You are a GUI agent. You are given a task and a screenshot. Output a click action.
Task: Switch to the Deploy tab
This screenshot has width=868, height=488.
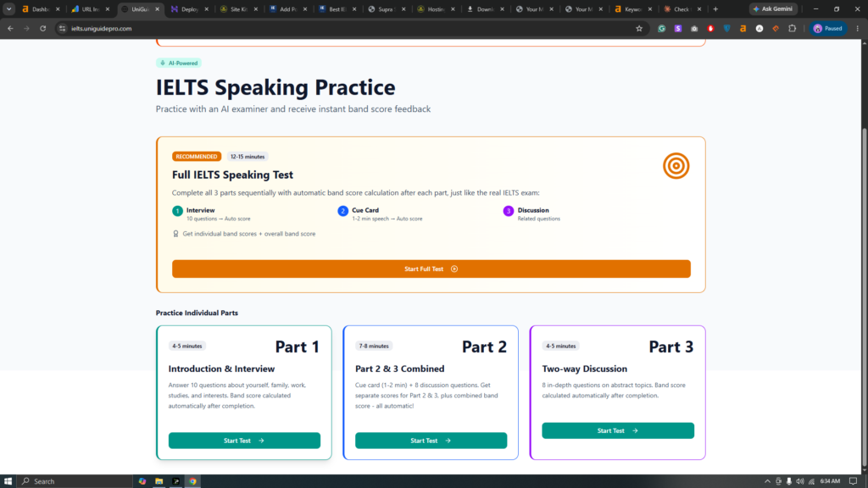point(189,8)
